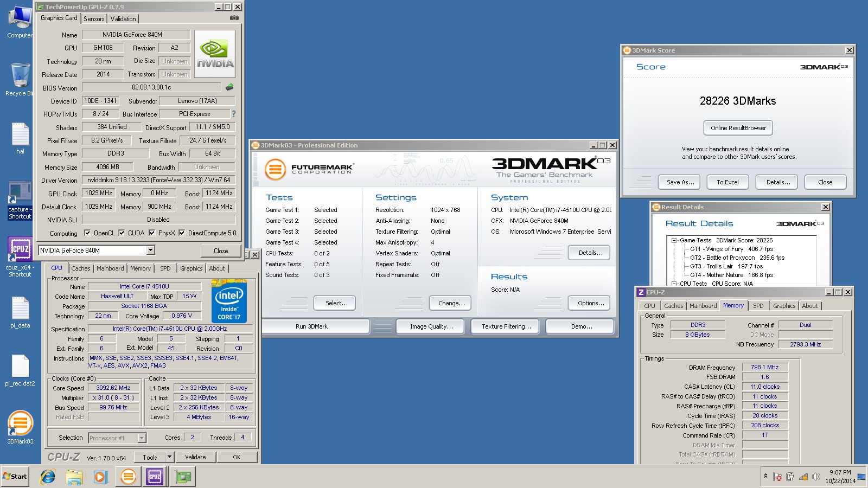868x488 pixels.
Task: Launch Windows Media Player from taskbar
Action: click(100, 477)
